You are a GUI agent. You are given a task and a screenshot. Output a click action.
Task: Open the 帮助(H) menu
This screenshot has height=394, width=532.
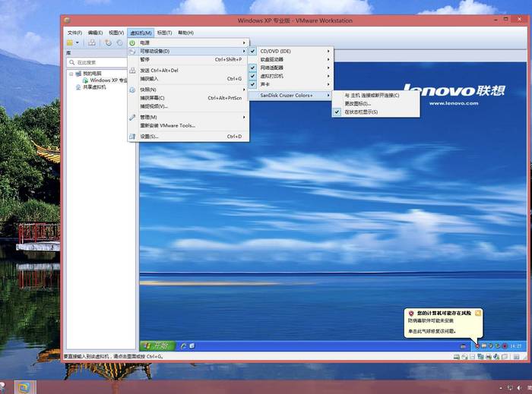(x=185, y=33)
